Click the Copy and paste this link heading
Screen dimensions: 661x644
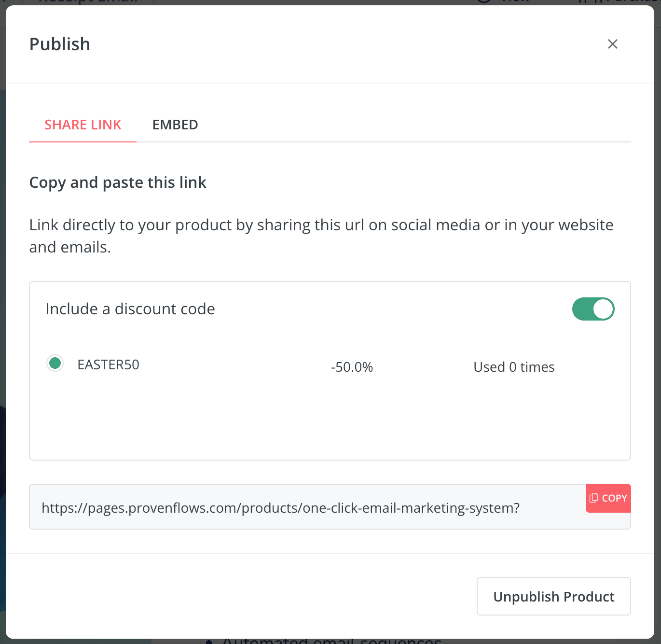pyautogui.click(x=118, y=182)
